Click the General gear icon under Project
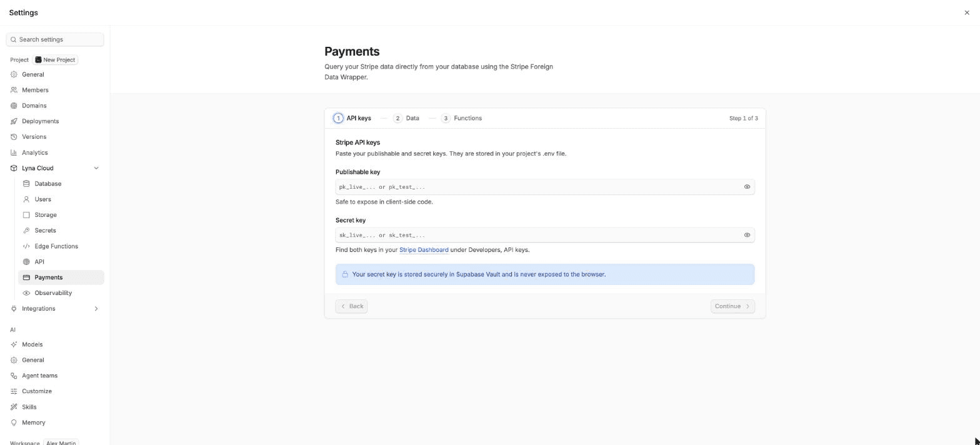The image size is (980, 445). [x=14, y=74]
